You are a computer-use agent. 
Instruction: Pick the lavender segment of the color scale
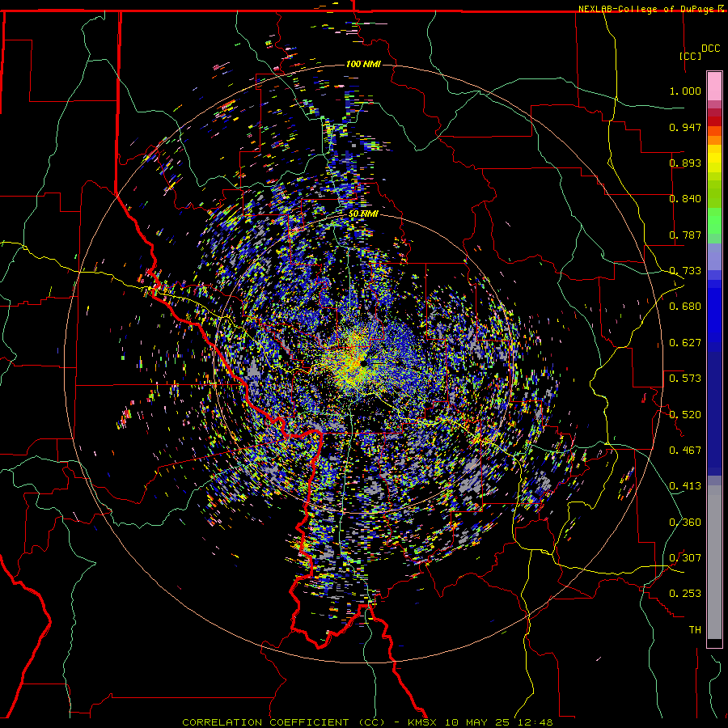tap(714, 256)
